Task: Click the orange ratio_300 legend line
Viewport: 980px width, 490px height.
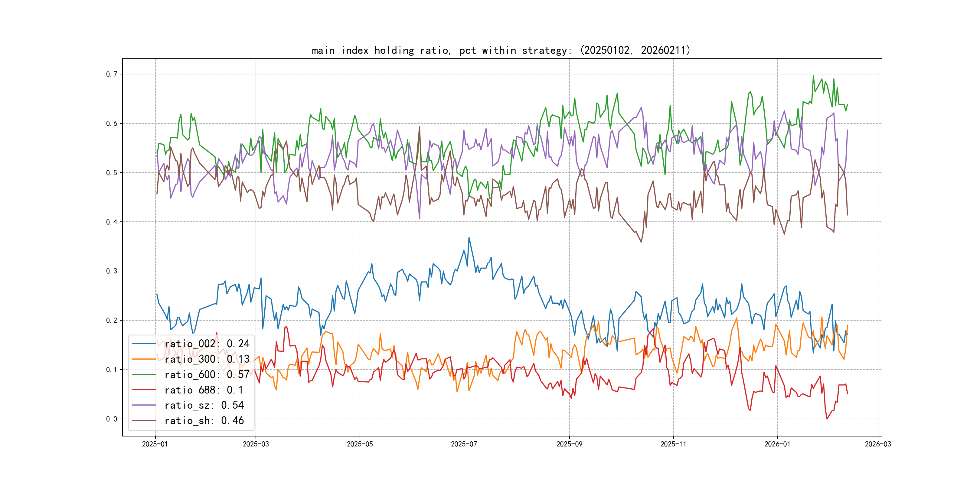Action: tap(144, 359)
